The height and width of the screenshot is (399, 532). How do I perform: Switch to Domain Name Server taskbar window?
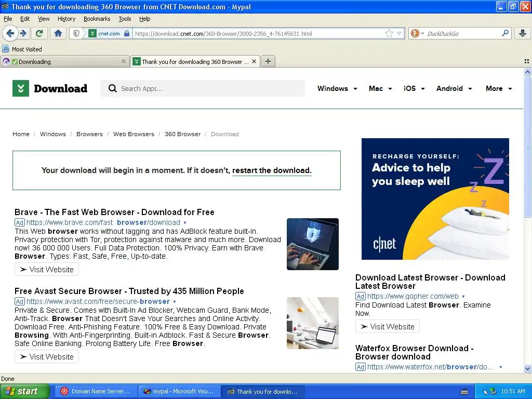(x=97, y=391)
